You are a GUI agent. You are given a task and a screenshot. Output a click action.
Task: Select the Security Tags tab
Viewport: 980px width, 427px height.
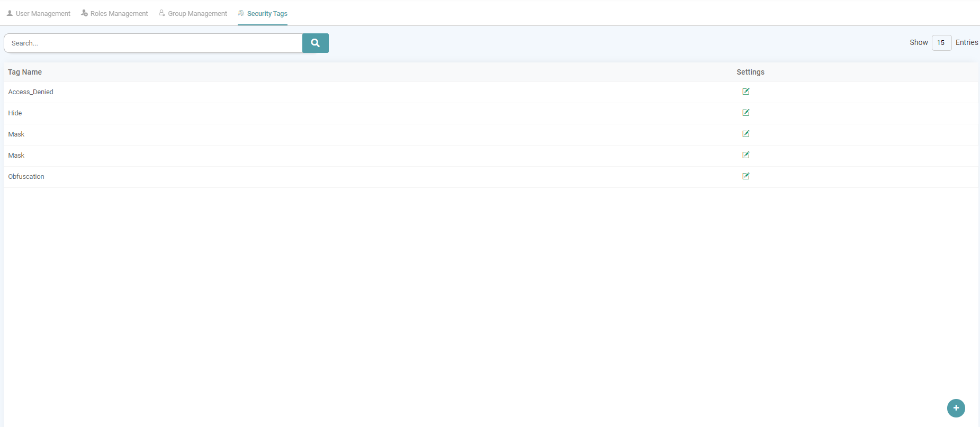click(x=267, y=14)
